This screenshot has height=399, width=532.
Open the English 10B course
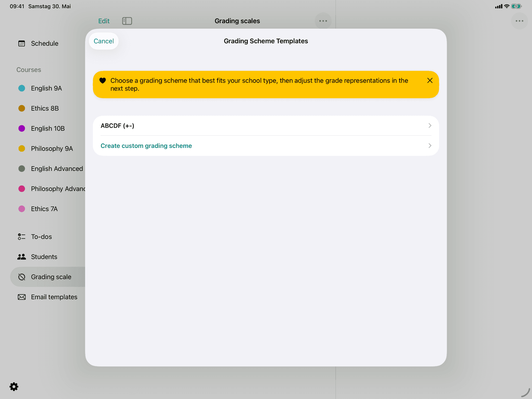[48, 128]
